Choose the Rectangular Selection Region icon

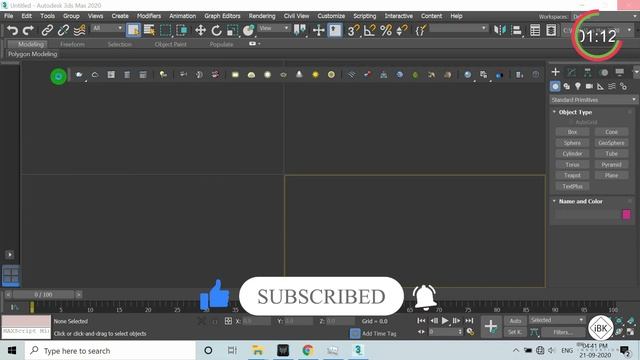(165, 30)
